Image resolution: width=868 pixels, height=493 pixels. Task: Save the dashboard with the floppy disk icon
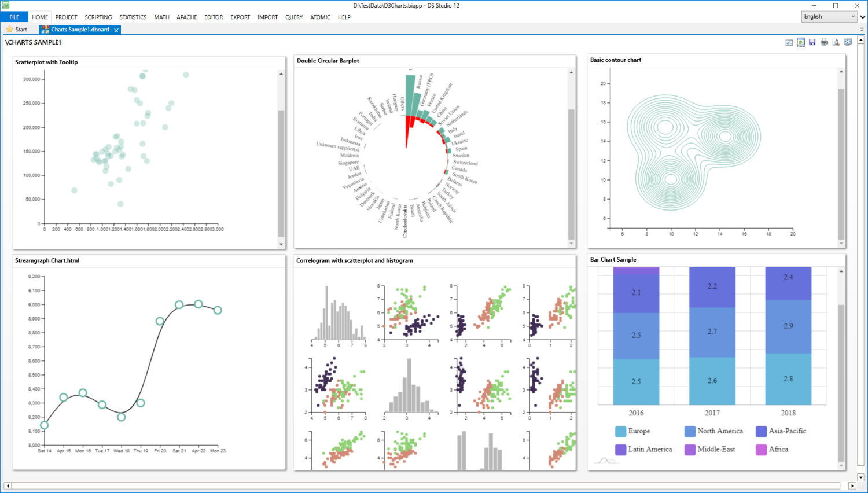tap(812, 42)
